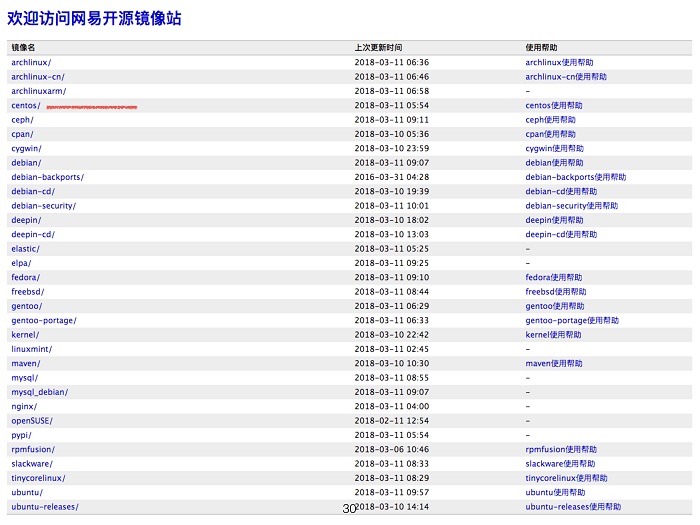The height and width of the screenshot is (525, 700).
Task: Open the archlinuxarm/ directory
Action: click(39, 91)
